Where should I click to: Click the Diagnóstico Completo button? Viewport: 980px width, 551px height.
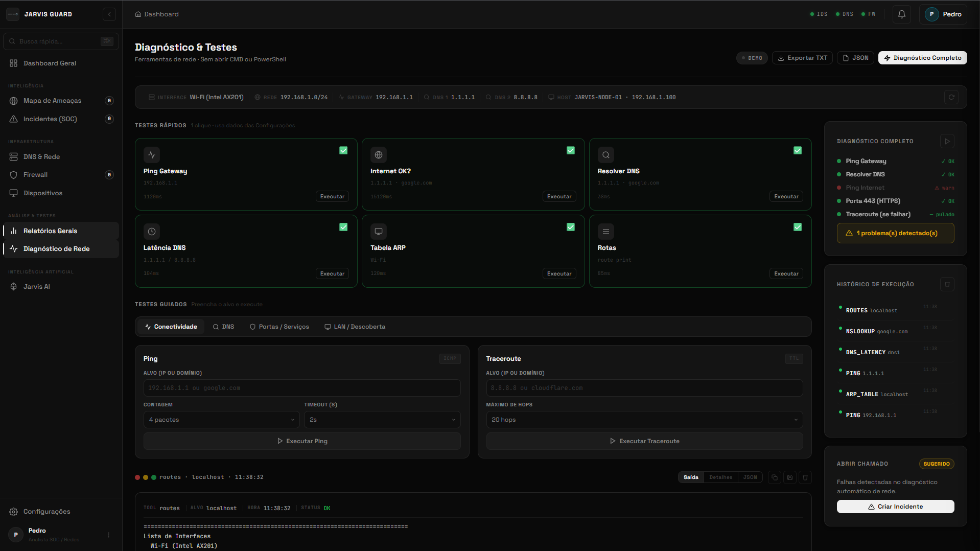[x=922, y=58]
